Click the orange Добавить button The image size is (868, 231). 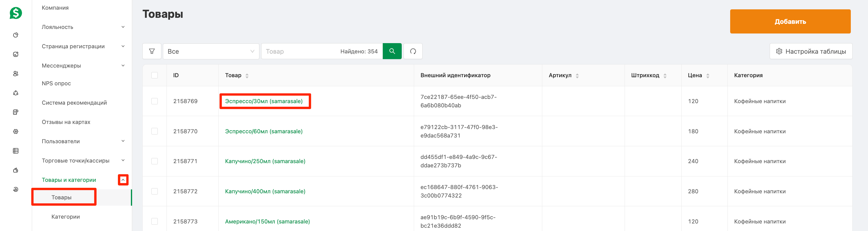click(x=790, y=21)
